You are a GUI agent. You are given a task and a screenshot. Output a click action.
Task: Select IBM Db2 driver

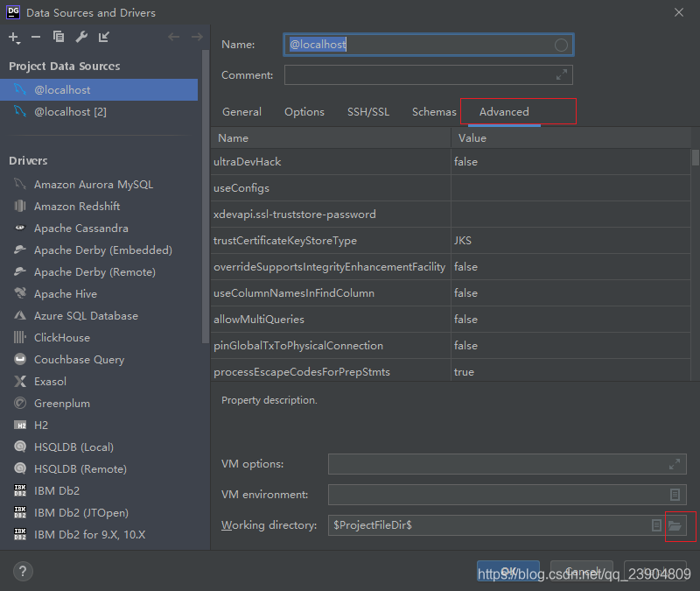pyautogui.click(x=101, y=491)
